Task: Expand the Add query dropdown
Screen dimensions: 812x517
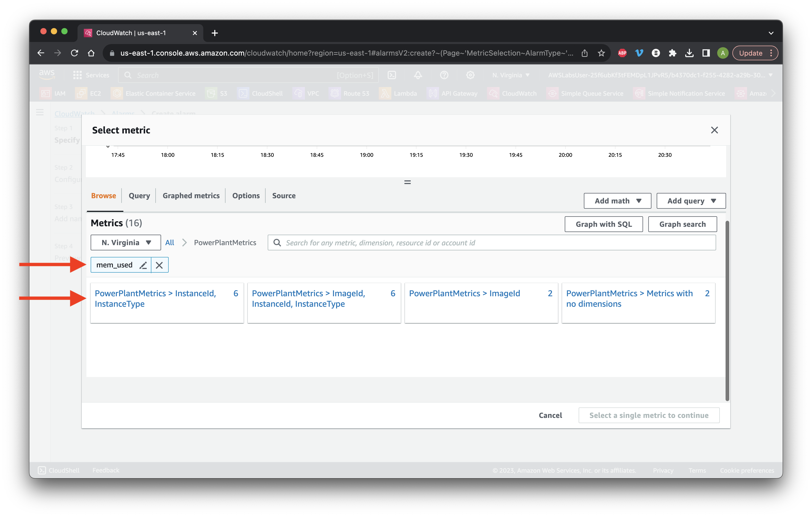Action: pyautogui.click(x=691, y=201)
